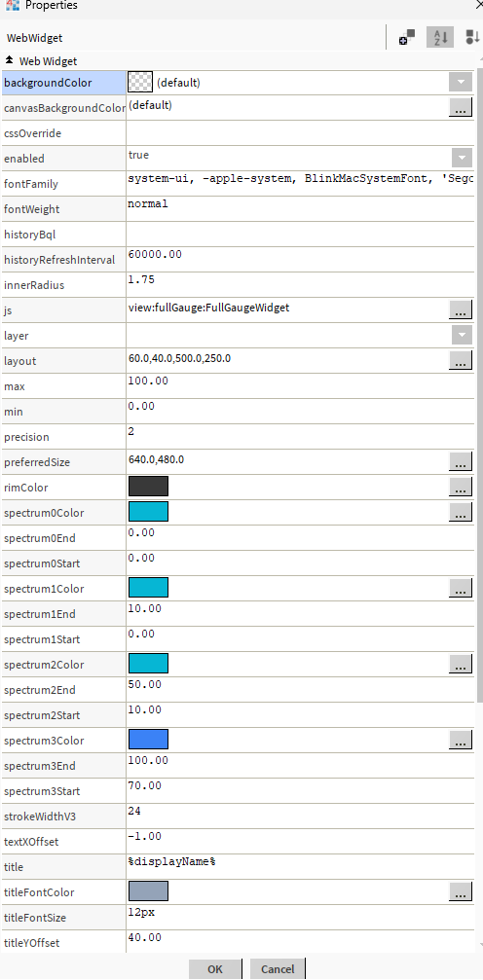Click the spectrum1Start value field
This screenshot has width=483, height=980.
[x=300, y=639]
